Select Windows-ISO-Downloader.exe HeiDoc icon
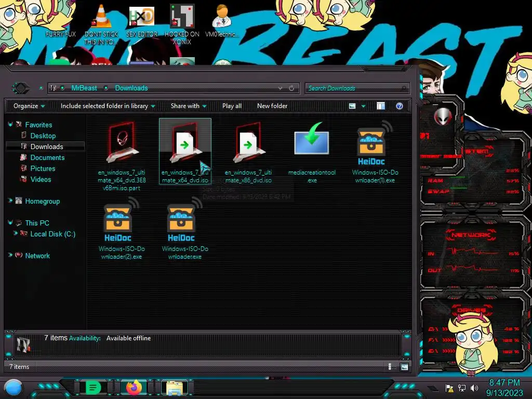This screenshot has height=399, width=532. click(x=185, y=220)
